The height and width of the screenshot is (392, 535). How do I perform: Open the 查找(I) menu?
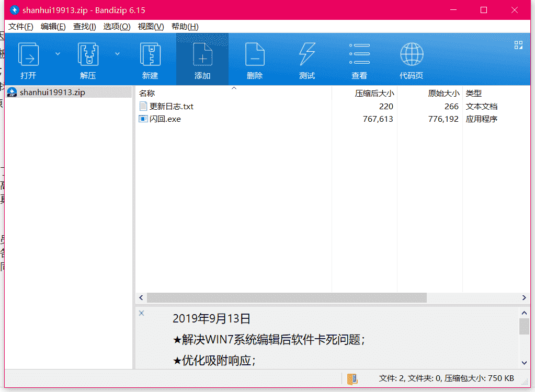click(x=84, y=27)
